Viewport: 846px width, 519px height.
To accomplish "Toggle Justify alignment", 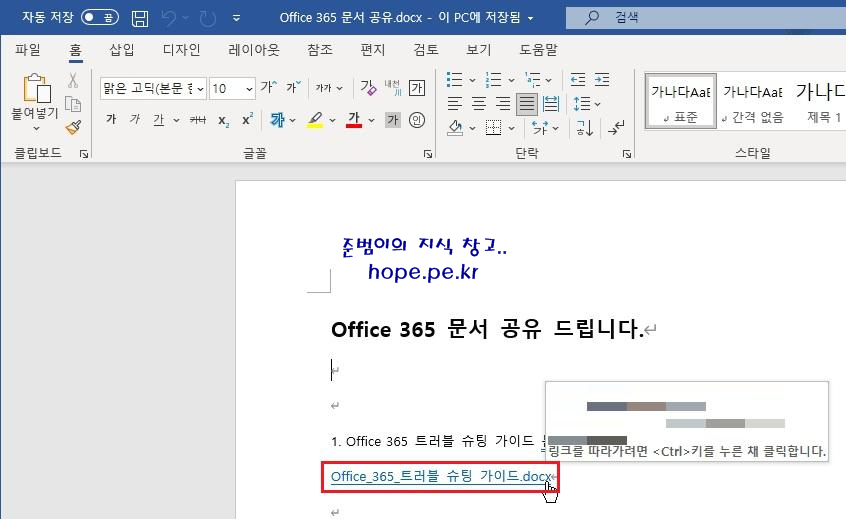I will tap(527, 104).
